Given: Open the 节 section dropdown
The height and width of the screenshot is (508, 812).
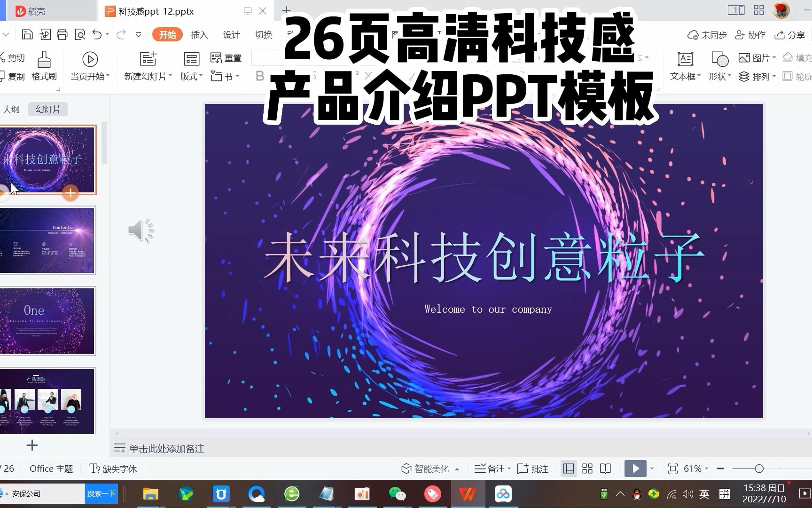Looking at the screenshot, I should pos(226,76).
